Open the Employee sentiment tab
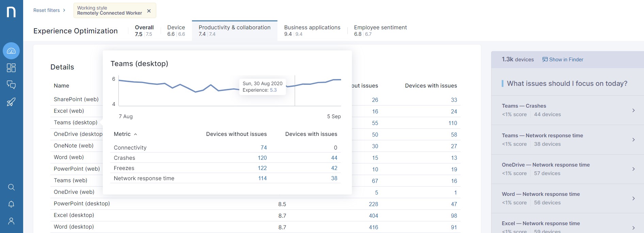Screen dimensions: 644x233 click(x=380, y=30)
